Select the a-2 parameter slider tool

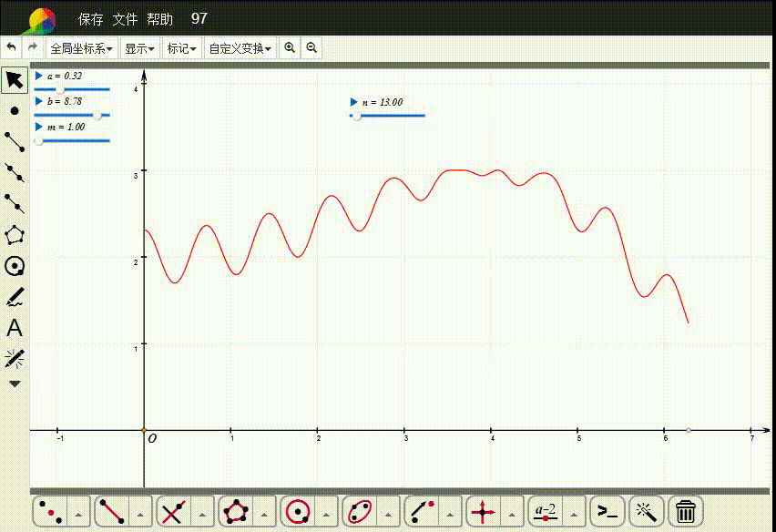coord(546,512)
